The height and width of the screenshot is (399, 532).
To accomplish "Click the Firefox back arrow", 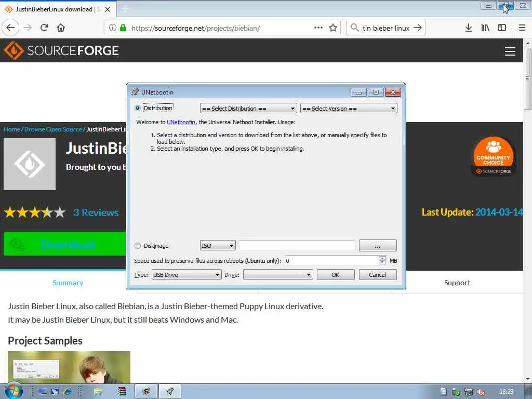I will point(10,28).
